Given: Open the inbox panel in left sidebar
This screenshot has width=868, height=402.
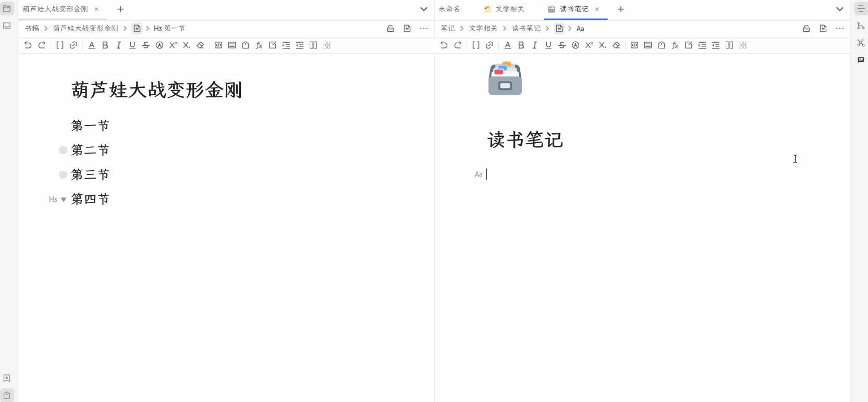Looking at the screenshot, I should (x=7, y=26).
